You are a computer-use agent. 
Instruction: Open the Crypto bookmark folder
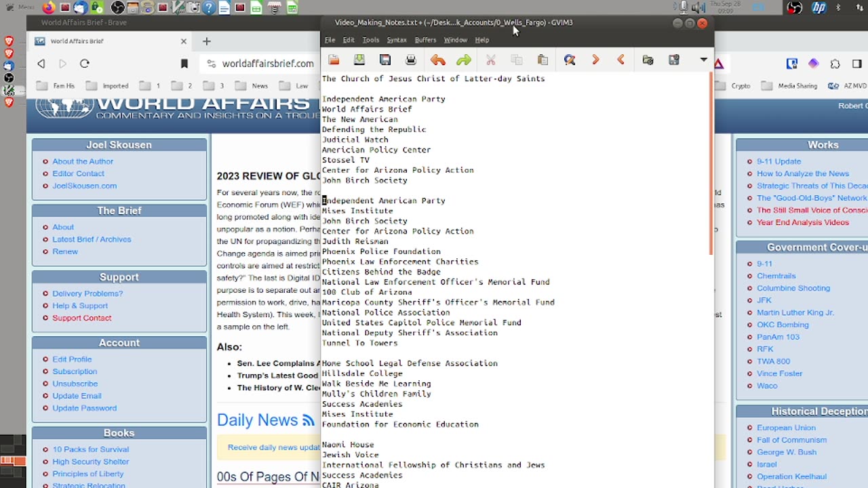[732, 86]
